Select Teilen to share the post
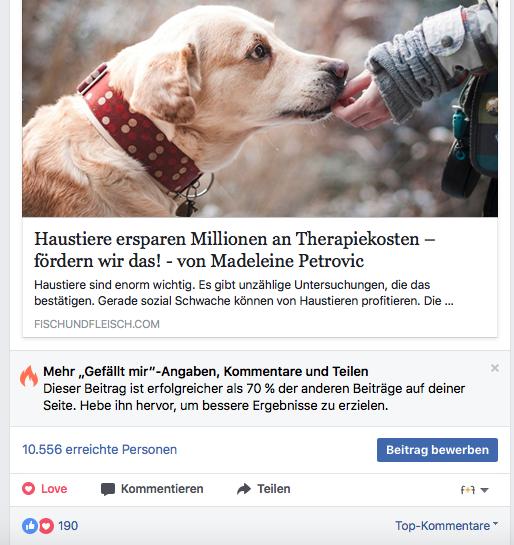 click(x=274, y=489)
